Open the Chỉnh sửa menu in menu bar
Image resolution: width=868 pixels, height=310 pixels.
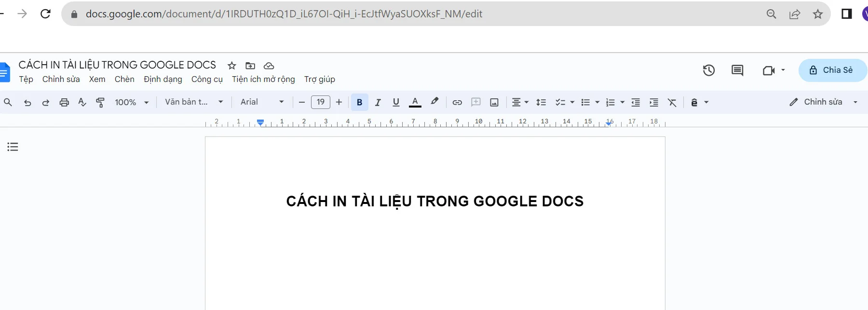click(61, 79)
